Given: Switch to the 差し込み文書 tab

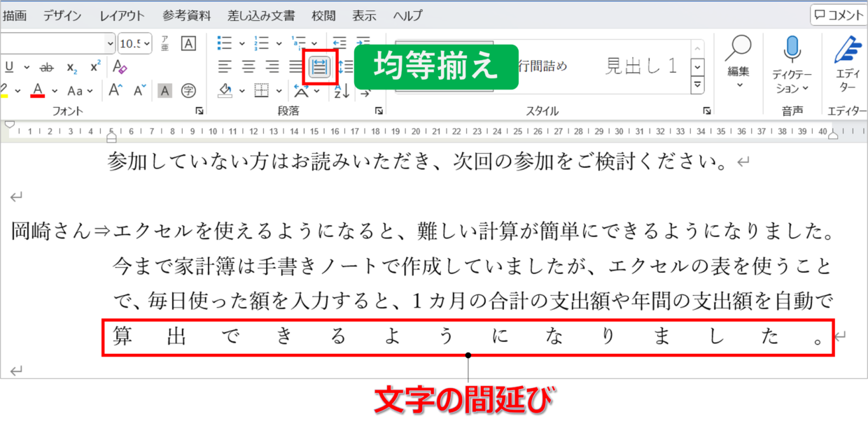Looking at the screenshot, I should tap(261, 15).
